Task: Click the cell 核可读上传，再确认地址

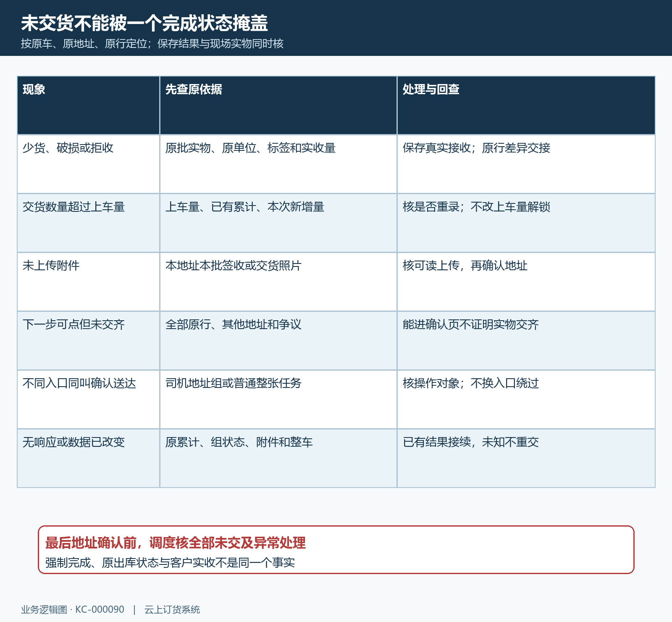Action: click(526, 282)
